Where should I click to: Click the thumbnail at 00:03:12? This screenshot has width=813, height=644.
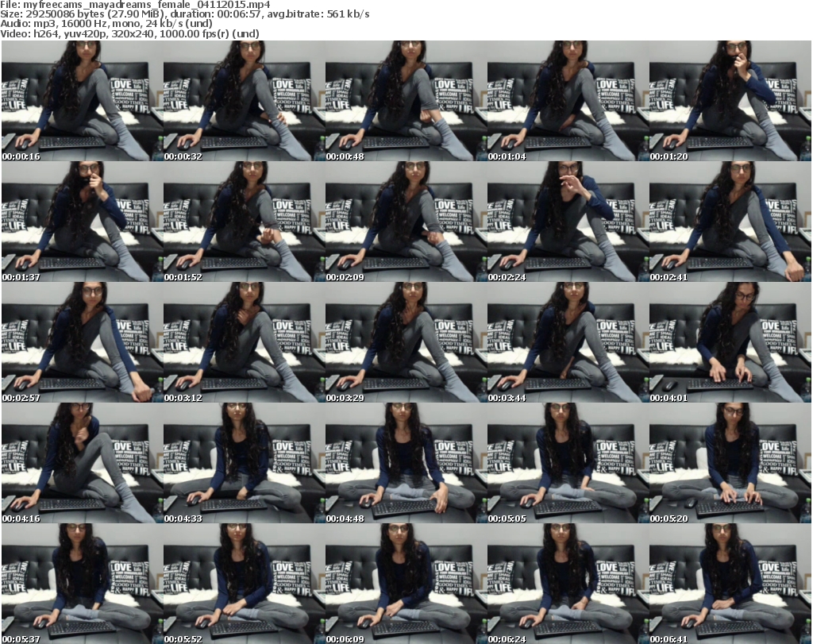[245, 342]
